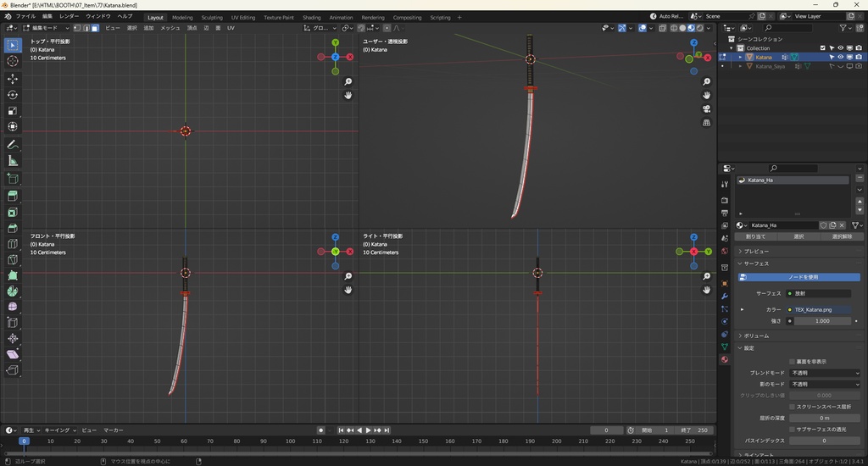Screen dimensions: 868x466
Task: Collapse the Settings panel
Action: click(x=798, y=348)
